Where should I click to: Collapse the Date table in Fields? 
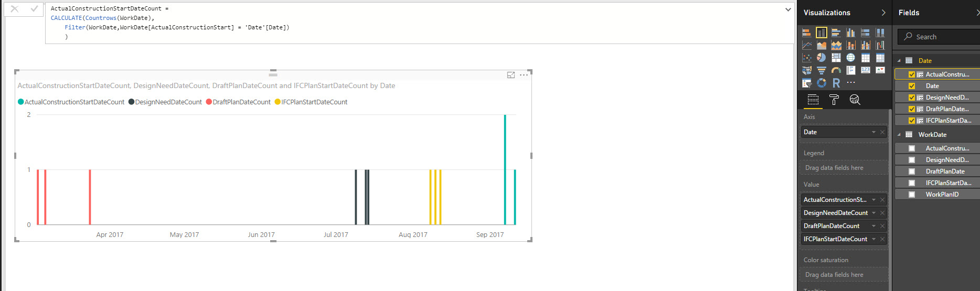[899, 61]
